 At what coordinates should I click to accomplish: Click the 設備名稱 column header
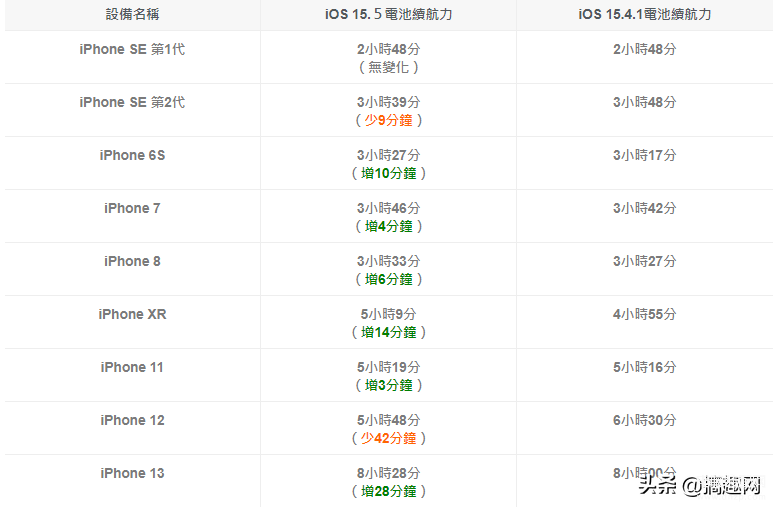pos(132,14)
